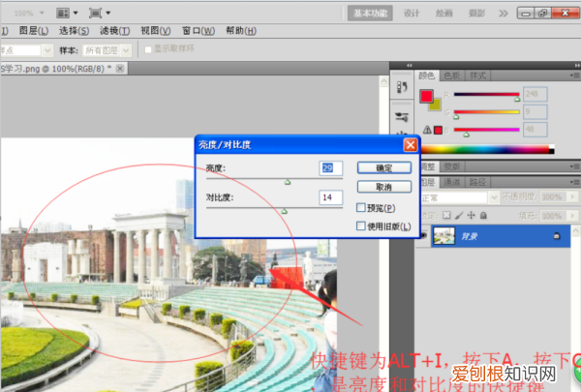The image size is (581, 392).
Task: Click the 确定 button
Action: 383,167
